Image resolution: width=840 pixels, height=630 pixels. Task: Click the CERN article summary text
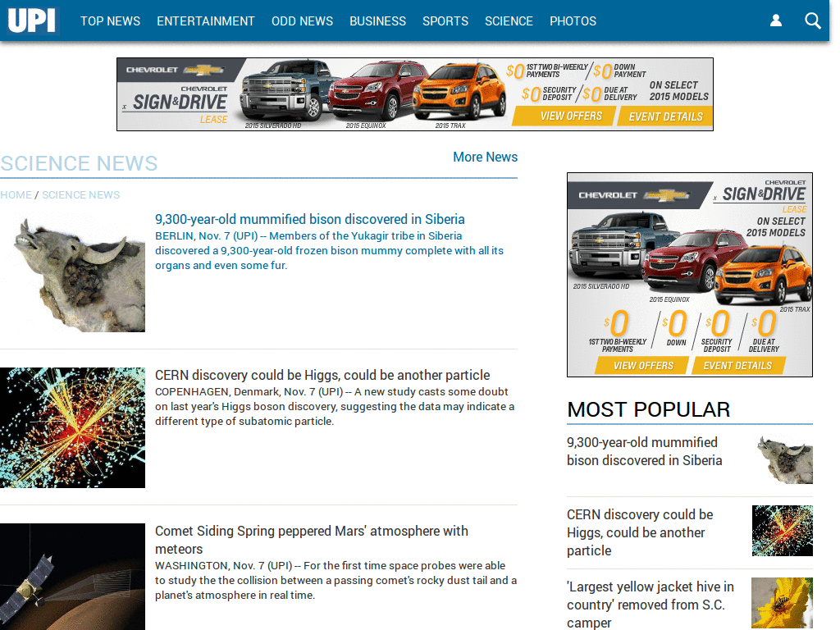[x=335, y=407]
